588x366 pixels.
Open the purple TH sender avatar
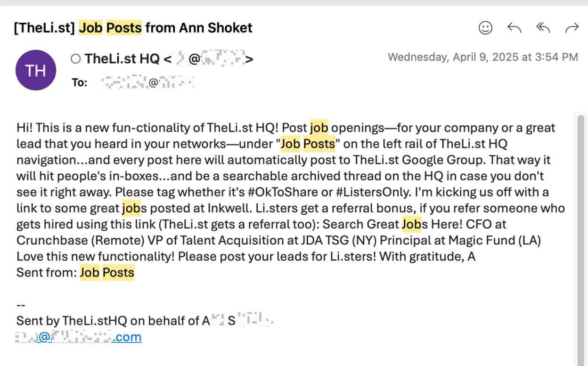36,70
